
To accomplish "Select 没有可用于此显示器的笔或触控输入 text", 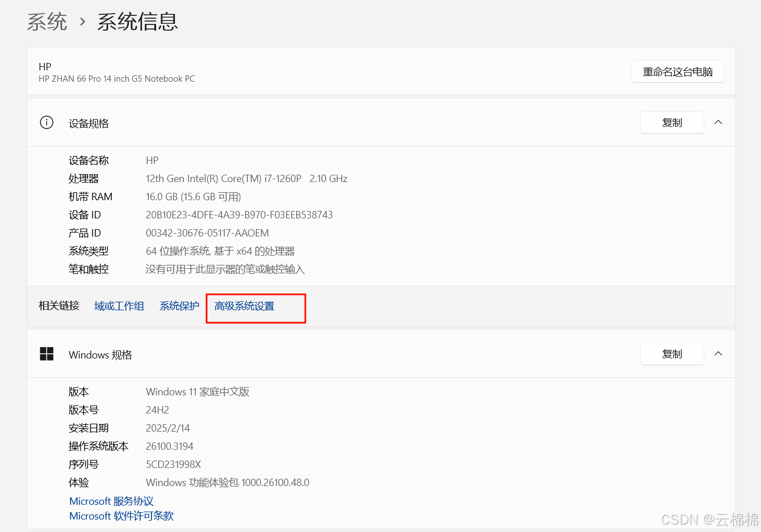I will point(225,269).
